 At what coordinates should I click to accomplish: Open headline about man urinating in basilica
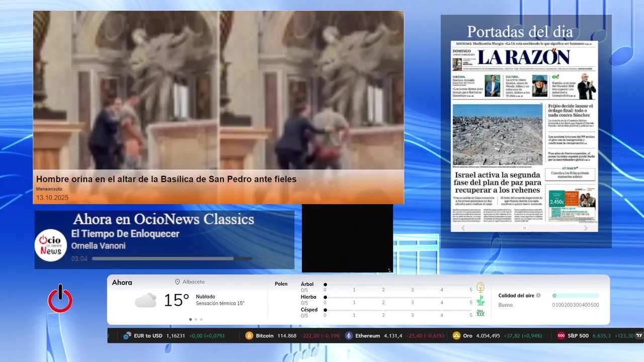tap(167, 179)
